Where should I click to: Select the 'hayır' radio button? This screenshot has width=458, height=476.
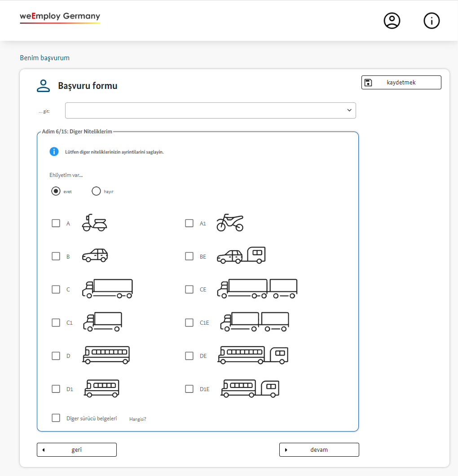(96, 191)
